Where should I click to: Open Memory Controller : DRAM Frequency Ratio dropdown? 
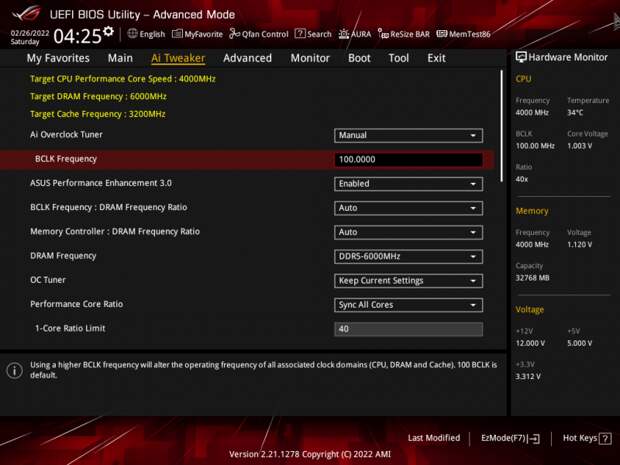[408, 232]
